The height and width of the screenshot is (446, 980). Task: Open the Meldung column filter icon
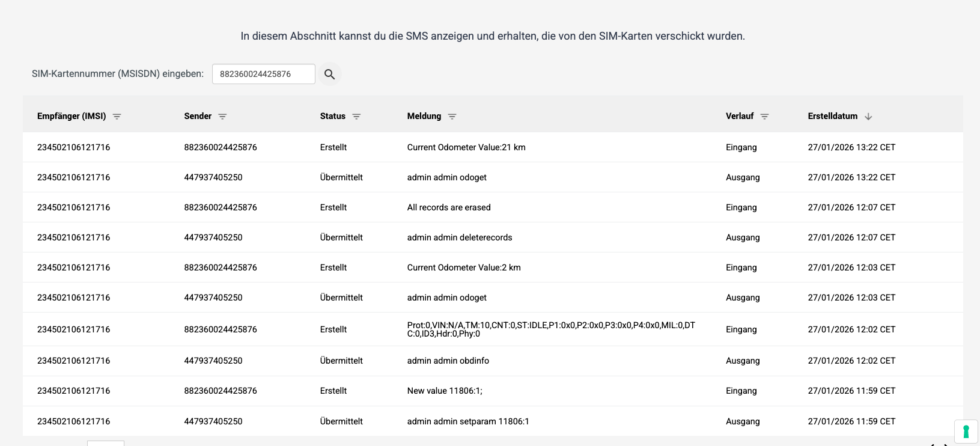(452, 117)
